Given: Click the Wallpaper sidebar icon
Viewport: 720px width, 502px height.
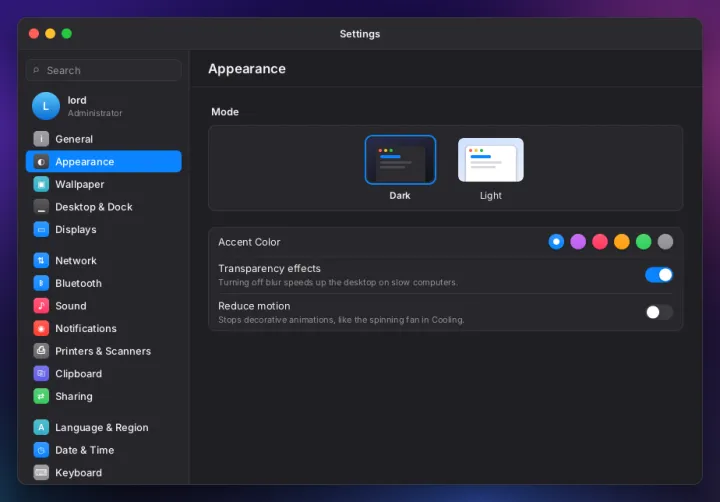Looking at the screenshot, I should click(x=41, y=184).
